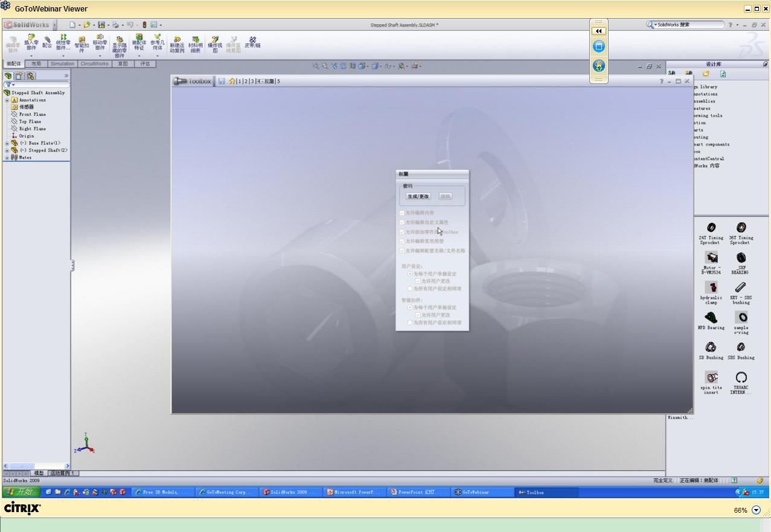Toggle 允许编辑自定义属性 checkbox
The height and width of the screenshot is (532, 771).
pyautogui.click(x=402, y=222)
